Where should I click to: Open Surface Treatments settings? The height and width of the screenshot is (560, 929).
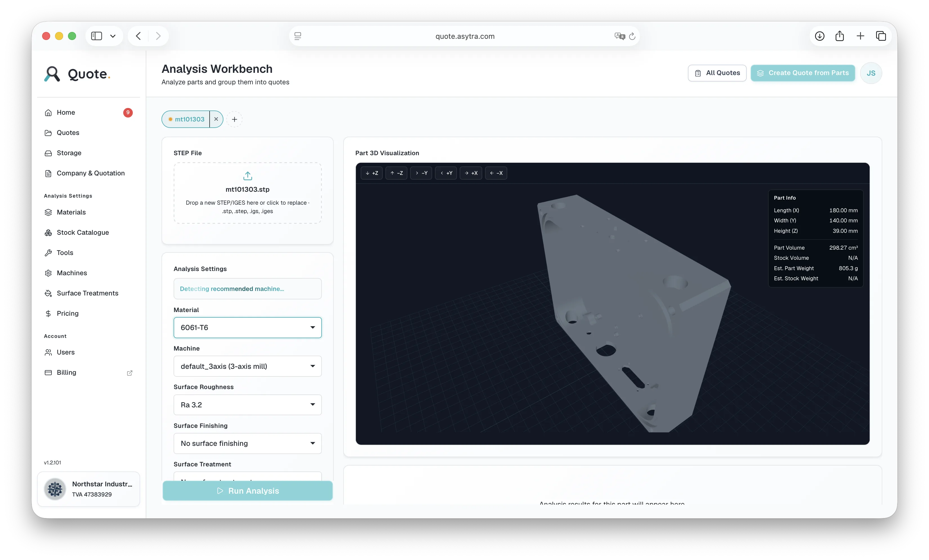click(88, 293)
